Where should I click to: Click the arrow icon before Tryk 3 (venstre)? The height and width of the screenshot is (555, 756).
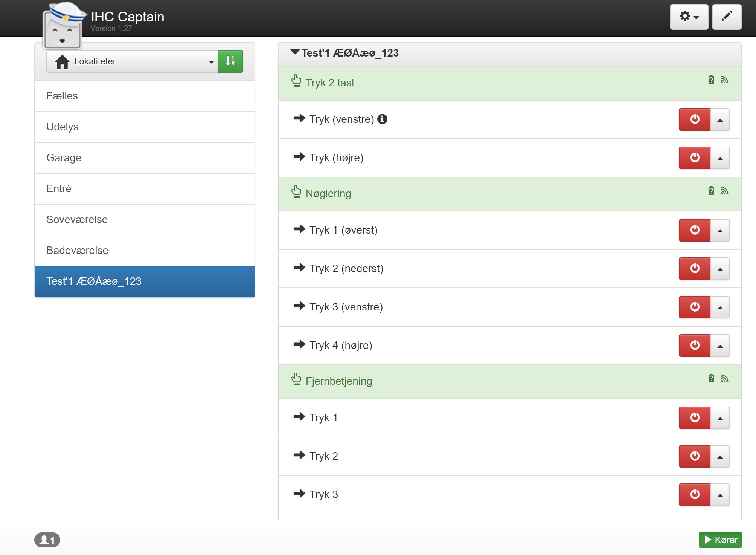pyautogui.click(x=299, y=306)
